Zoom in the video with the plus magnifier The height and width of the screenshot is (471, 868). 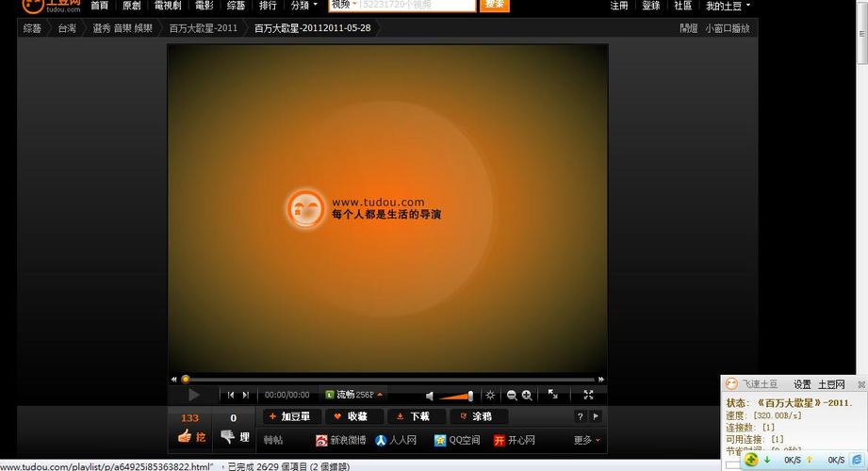[x=527, y=396]
